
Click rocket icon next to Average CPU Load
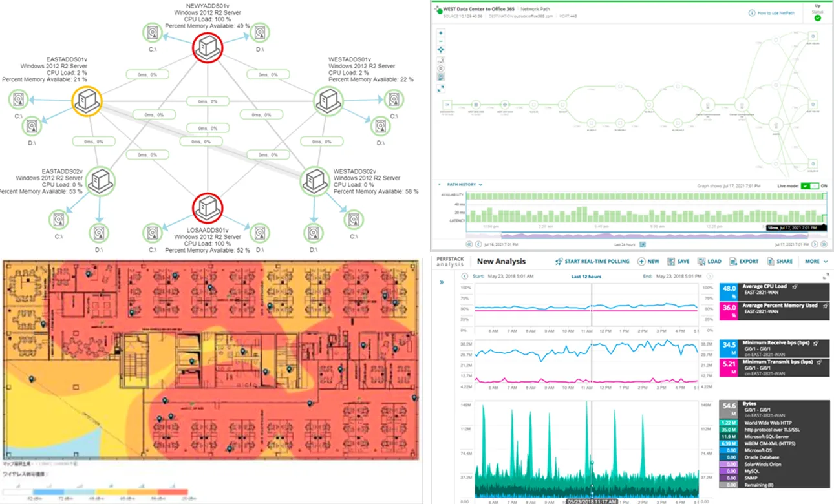pyautogui.click(x=795, y=286)
